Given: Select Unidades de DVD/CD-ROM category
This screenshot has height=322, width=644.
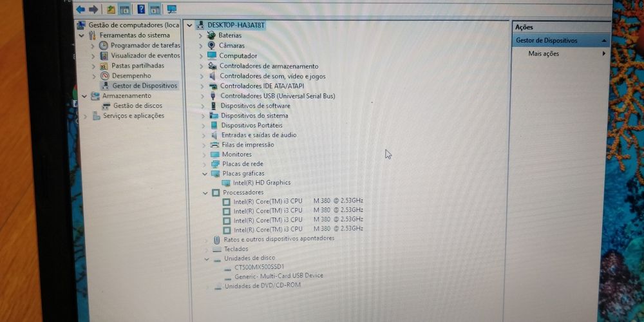Looking at the screenshot, I should click(x=263, y=286).
